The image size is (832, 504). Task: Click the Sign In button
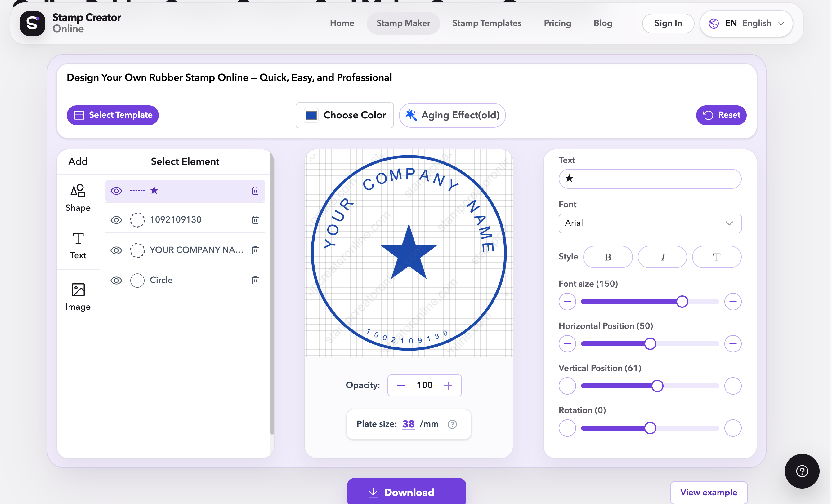pyautogui.click(x=668, y=23)
